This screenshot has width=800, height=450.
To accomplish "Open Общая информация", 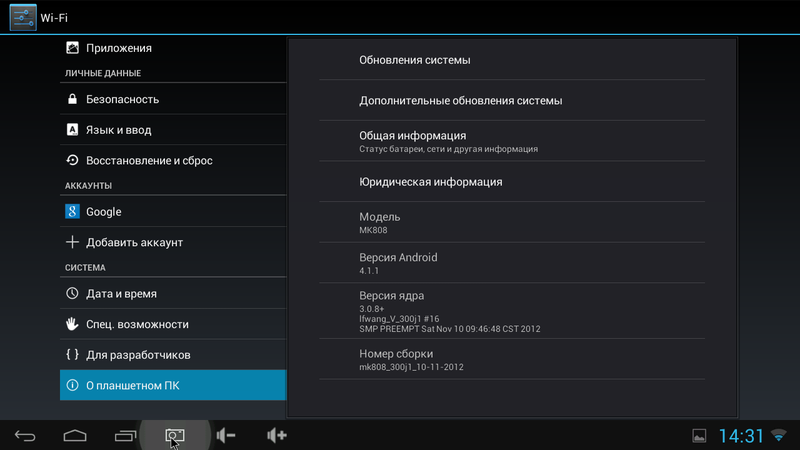I will (512, 141).
